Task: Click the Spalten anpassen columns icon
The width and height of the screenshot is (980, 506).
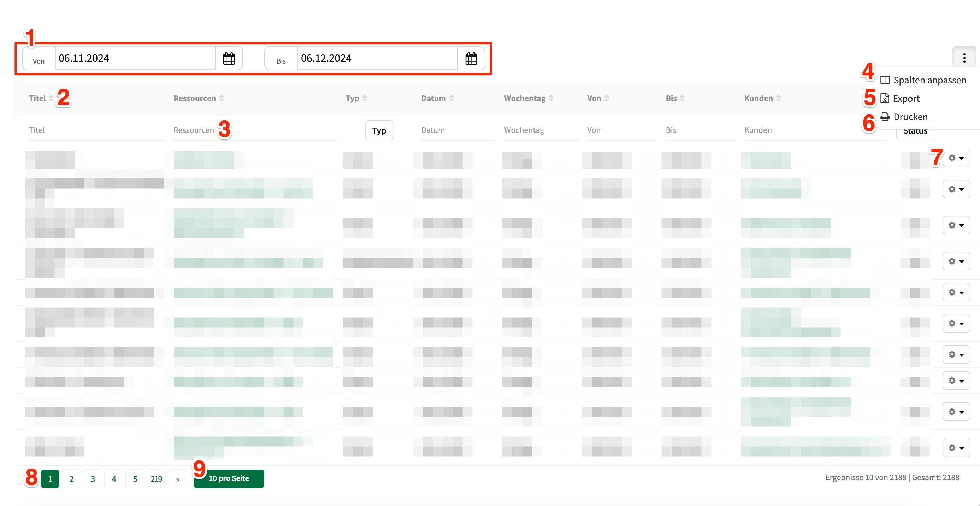Action: pyautogui.click(x=885, y=80)
